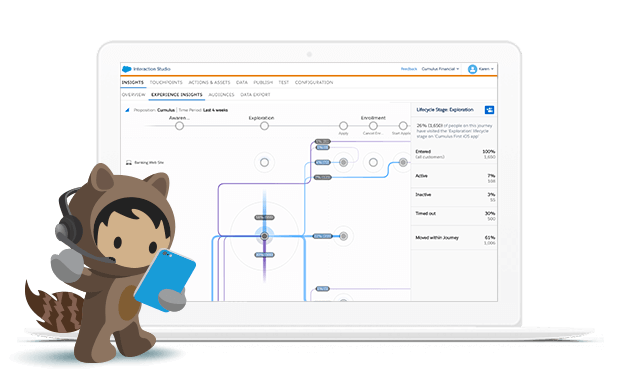Image resolution: width=624 pixels, height=389 pixels.
Task: Open the Data Export sub-tab
Action: [x=255, y=95]
